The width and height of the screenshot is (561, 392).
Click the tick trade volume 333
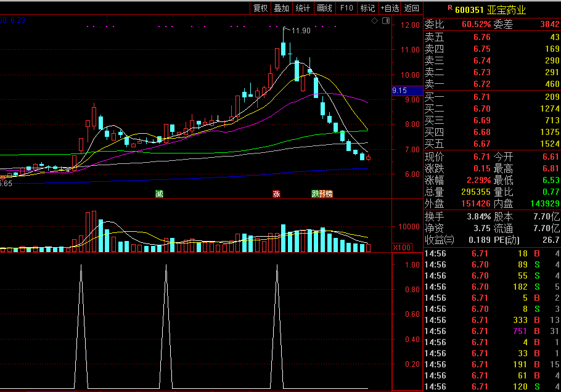(x=520, y=320)
